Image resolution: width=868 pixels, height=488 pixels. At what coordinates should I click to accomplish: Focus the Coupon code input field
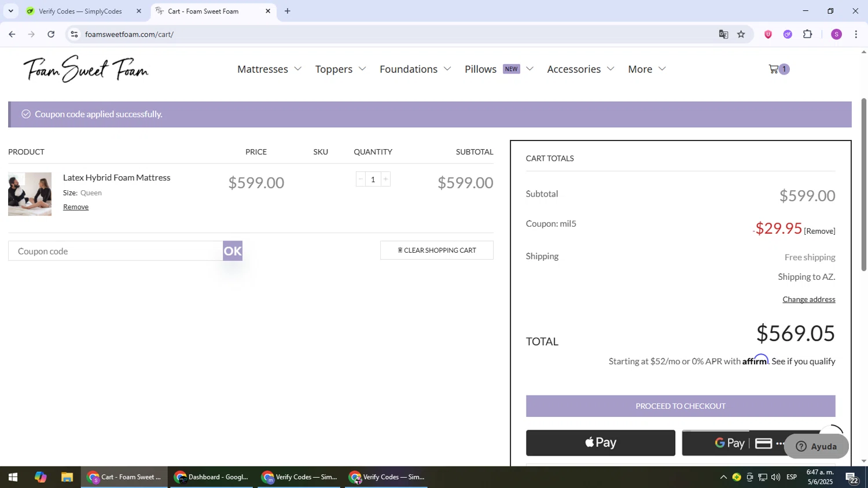tap(116, 251)
